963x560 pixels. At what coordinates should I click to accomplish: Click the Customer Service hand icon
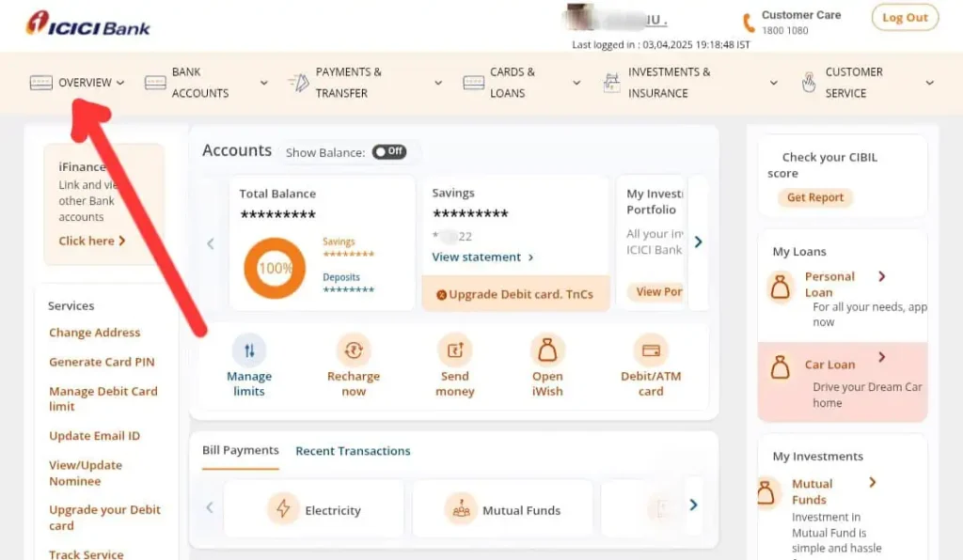point(809,83)
